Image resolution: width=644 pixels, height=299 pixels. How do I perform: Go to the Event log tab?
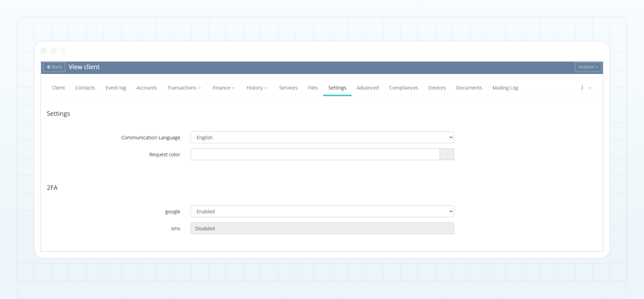[x=116, y=88]
